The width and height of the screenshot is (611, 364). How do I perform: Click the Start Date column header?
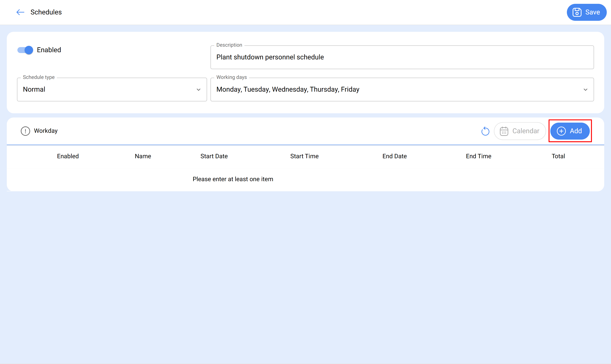(214, 156)
